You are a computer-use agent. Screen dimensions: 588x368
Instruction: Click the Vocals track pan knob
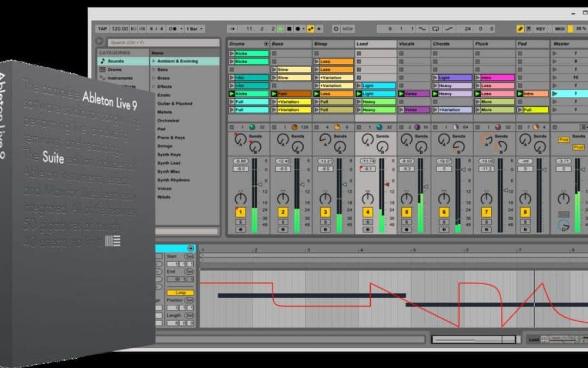tap(407, 198)
